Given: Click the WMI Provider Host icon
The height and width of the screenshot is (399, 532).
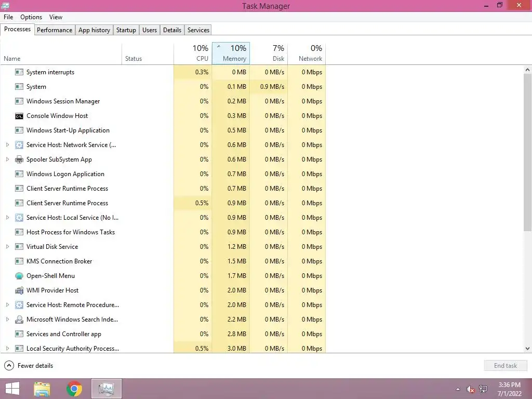Looking at the screenshot, I should (19, 290).
